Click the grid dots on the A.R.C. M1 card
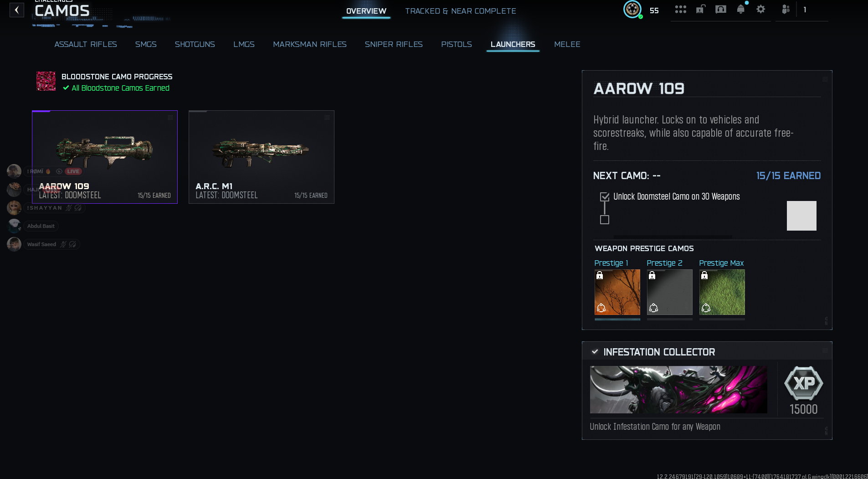 (x=327, y=118)
